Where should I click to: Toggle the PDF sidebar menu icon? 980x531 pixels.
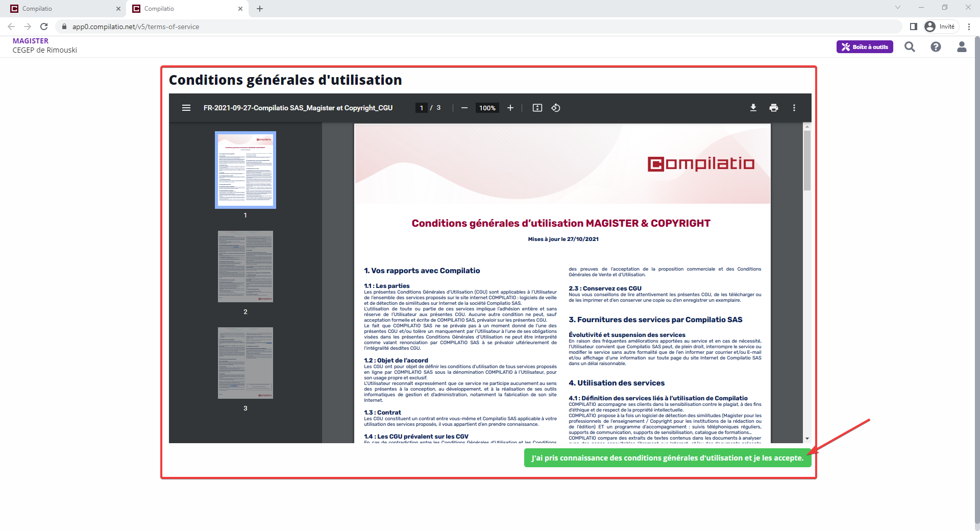(186, 108)
